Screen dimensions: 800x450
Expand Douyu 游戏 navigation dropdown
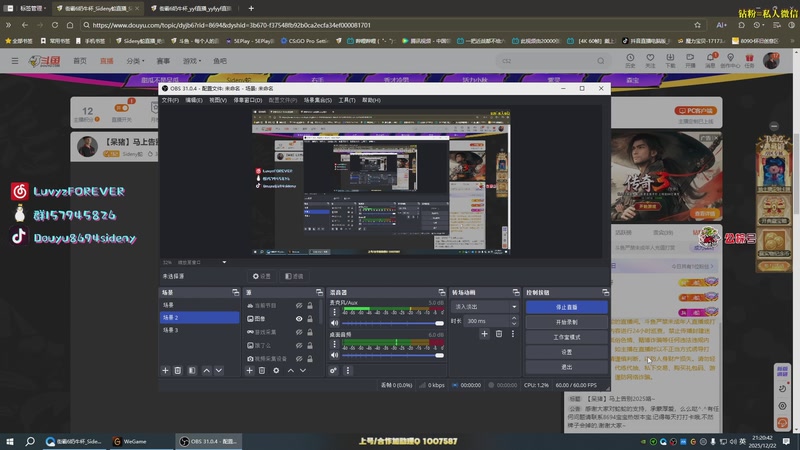(x=192, y=61)
